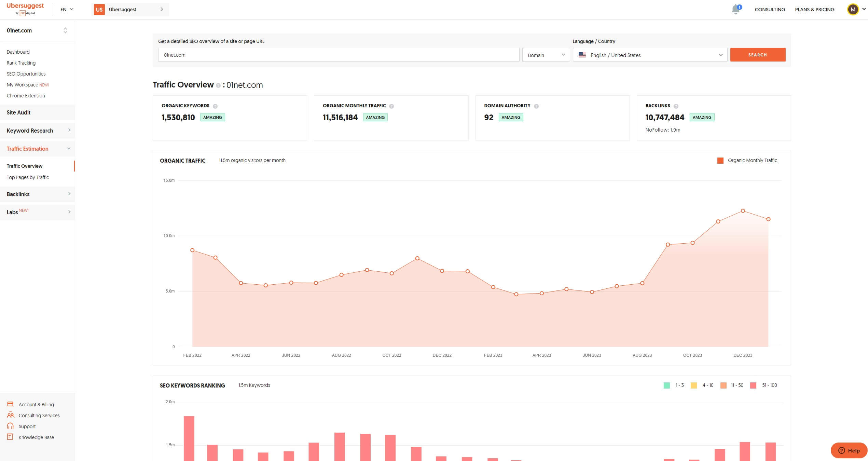Click the Ubersuggest logo

[x=25, y=9]
